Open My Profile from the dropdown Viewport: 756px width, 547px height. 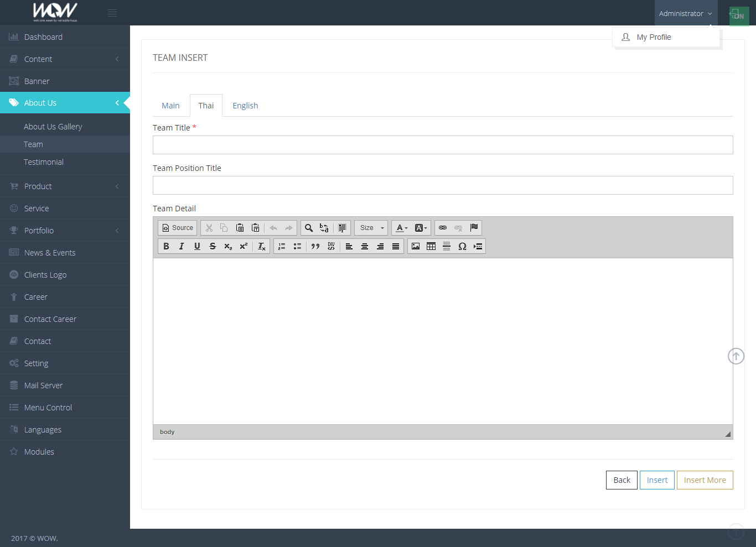click(666, 37)
